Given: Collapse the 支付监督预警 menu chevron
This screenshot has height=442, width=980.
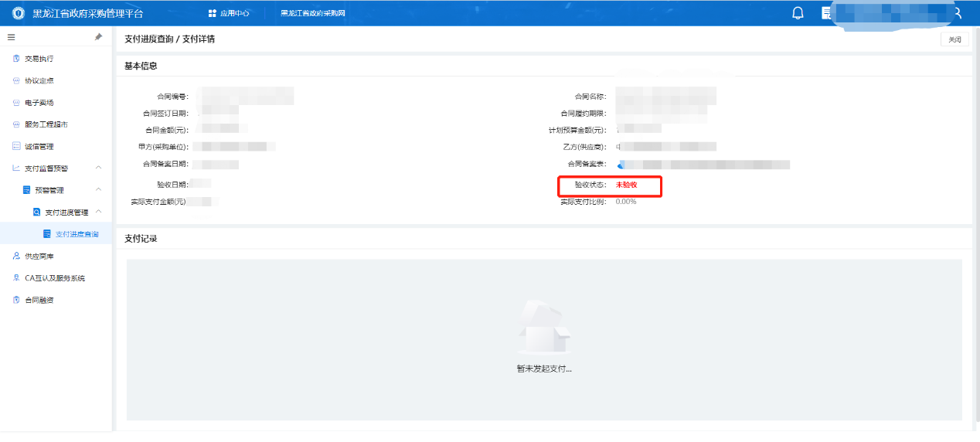Looking at the screenshot, I should tap(98, 168).
